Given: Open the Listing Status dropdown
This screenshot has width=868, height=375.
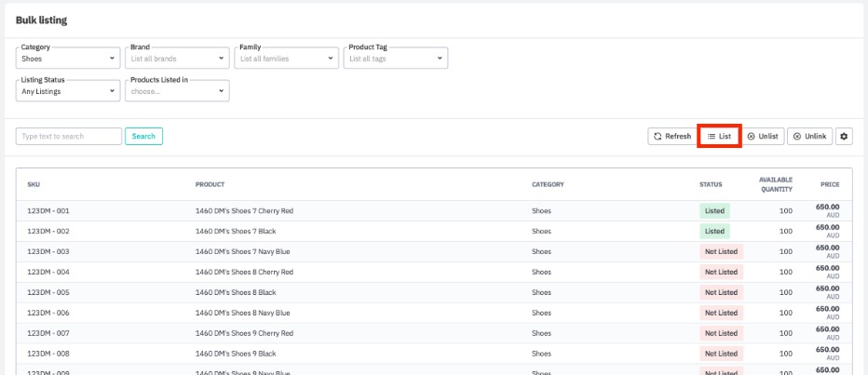Looking at the screenshot, I should coord(68,91).
